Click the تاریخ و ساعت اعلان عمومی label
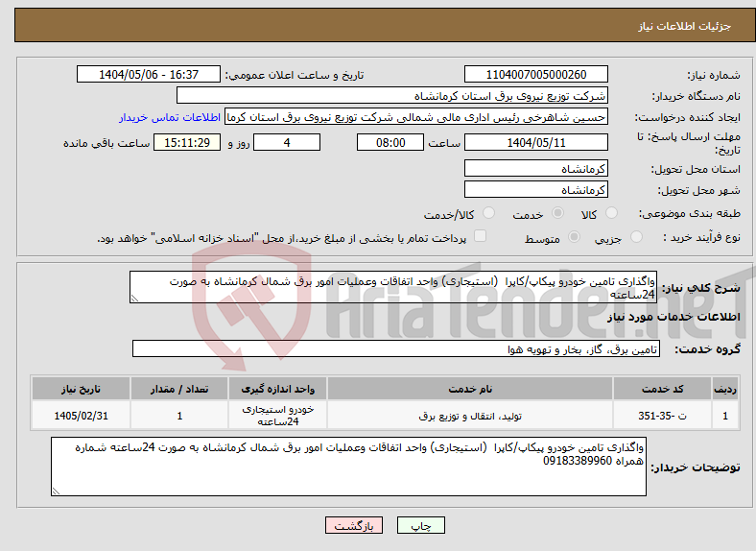Viewport: 756px width, 551px height. click(295, 75)
